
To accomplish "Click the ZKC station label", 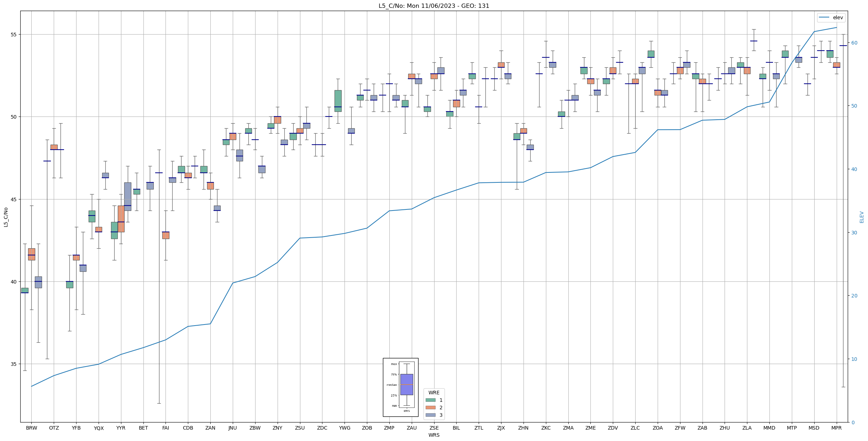I will 546,428.
